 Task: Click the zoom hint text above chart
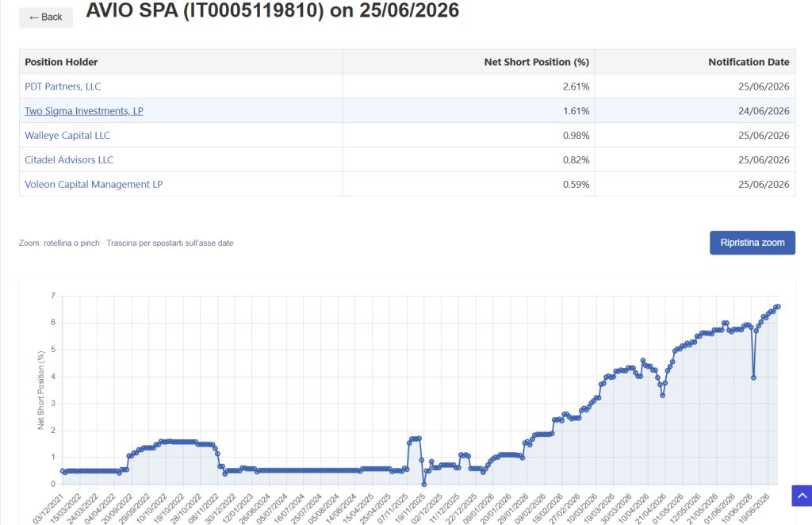(126, 243)
